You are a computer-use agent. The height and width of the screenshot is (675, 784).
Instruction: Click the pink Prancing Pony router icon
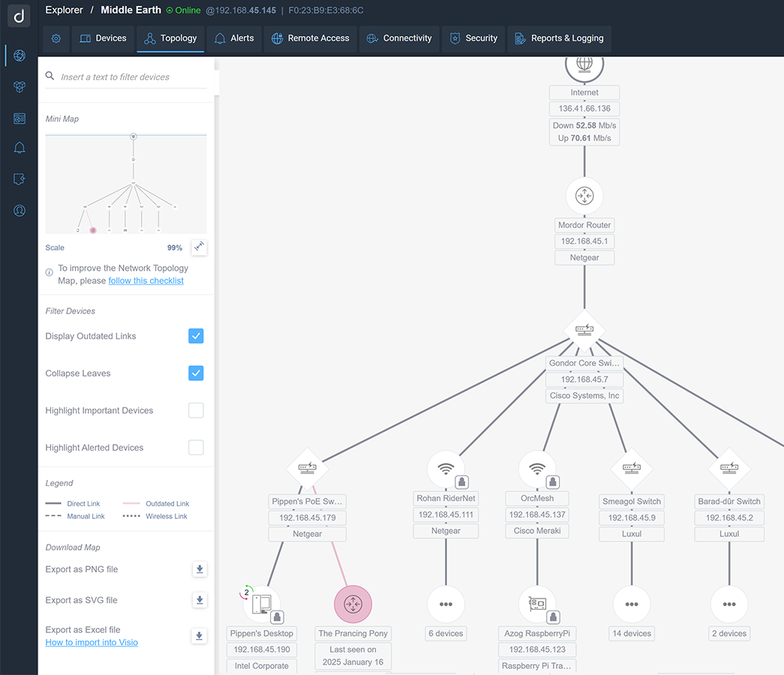click(353, 604)
